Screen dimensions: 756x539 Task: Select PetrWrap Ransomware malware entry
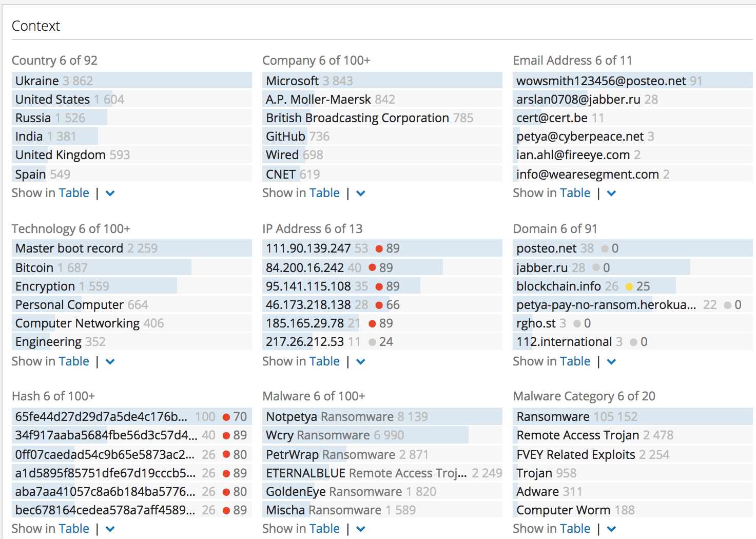click(x=382, y=454)
